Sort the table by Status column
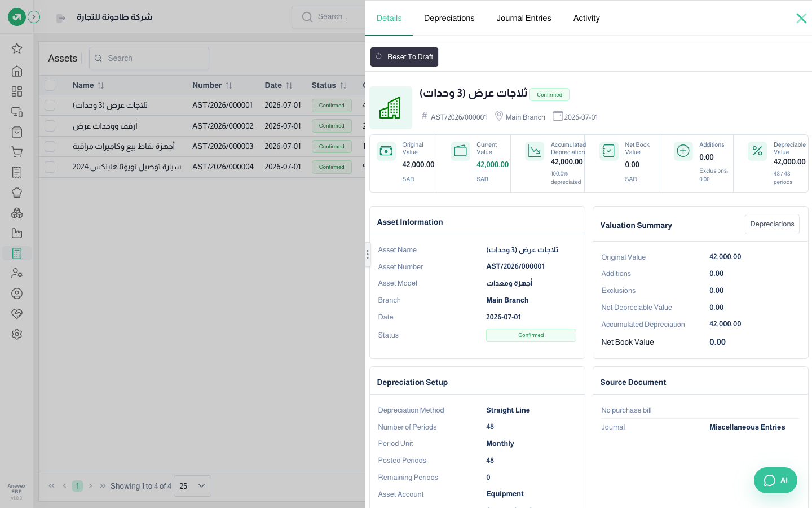The width and height of the screenshot is (812, 508). 329,85
